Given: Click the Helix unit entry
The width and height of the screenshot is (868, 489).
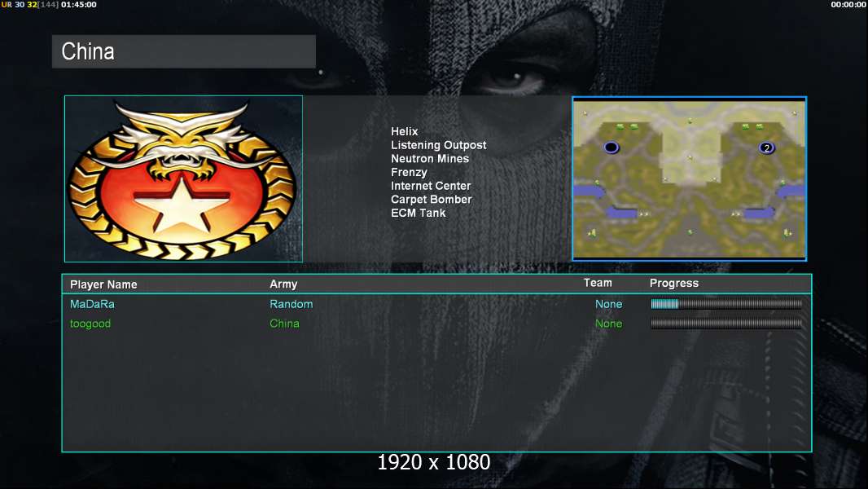Looking at the screenshot, I should 404,131.
